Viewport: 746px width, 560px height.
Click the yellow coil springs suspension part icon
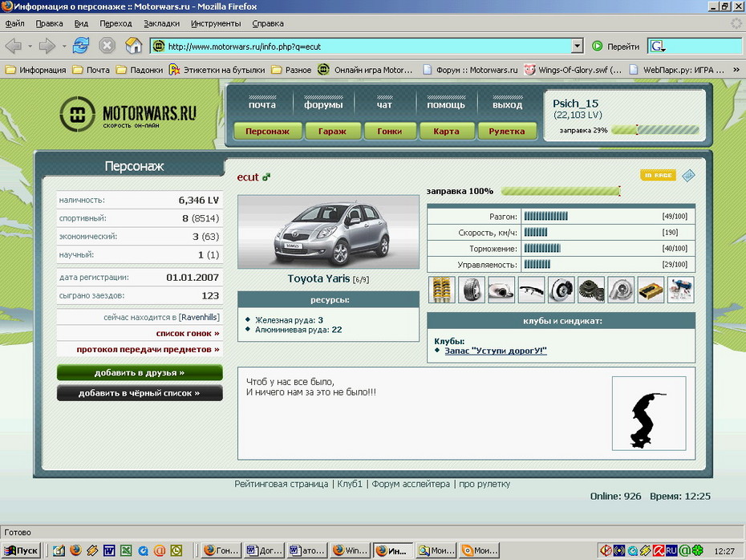[x=441, y=290]
